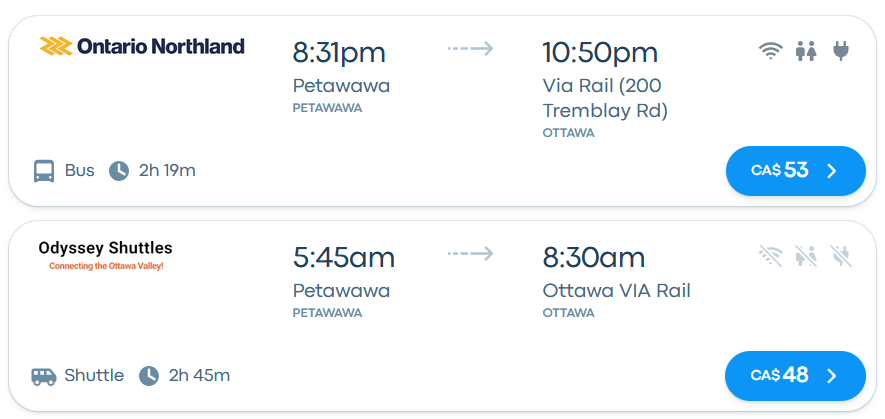
Task: Click the restroom icon on Ontario Northland trip
Action: point(805,51)
